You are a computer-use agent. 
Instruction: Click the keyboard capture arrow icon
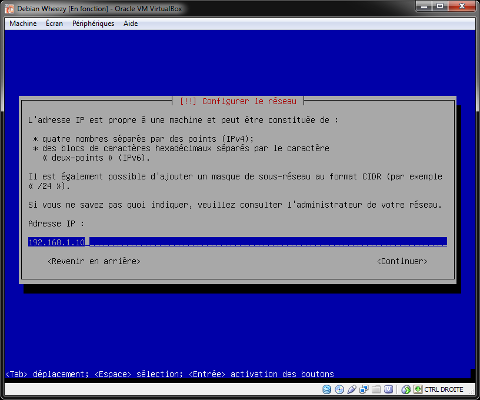tap(418, 389)
